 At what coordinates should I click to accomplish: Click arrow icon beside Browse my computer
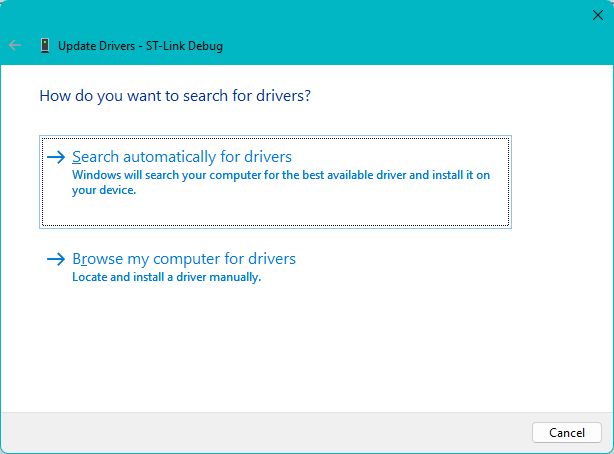(56, 259)
